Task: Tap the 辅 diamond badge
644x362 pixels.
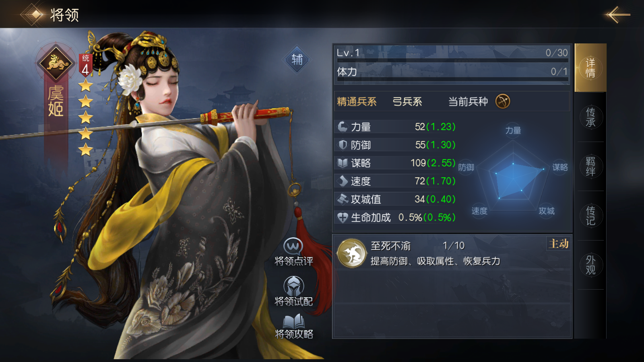Action: 297,60
